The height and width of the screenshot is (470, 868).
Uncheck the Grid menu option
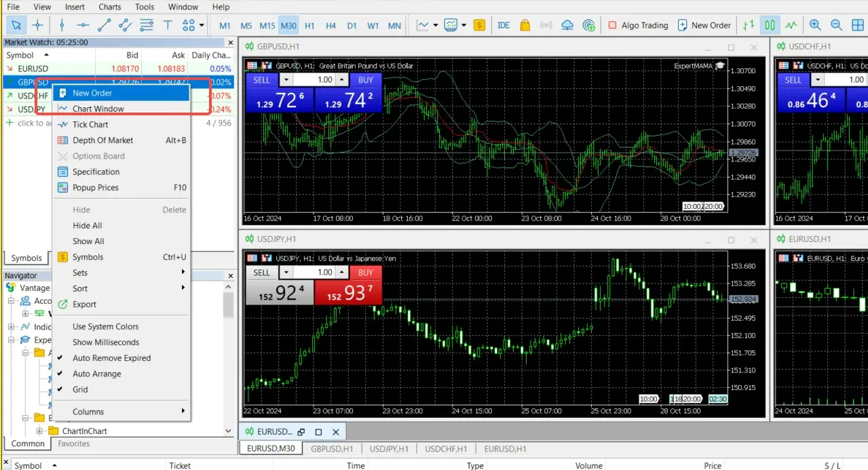80,389
